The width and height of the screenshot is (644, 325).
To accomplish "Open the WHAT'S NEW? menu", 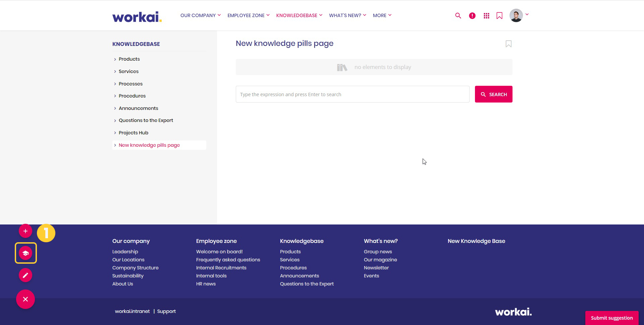I will point(347,15).
